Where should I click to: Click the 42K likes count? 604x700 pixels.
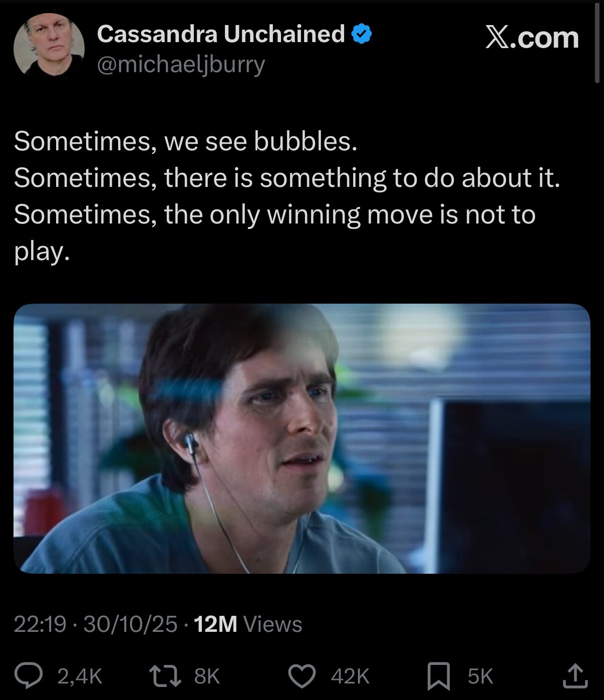(350, 676)
